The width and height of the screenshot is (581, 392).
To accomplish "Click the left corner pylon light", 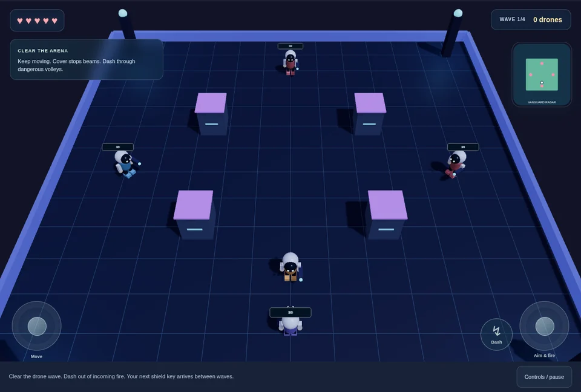I will pyautogui.click(x=123, y=13).
